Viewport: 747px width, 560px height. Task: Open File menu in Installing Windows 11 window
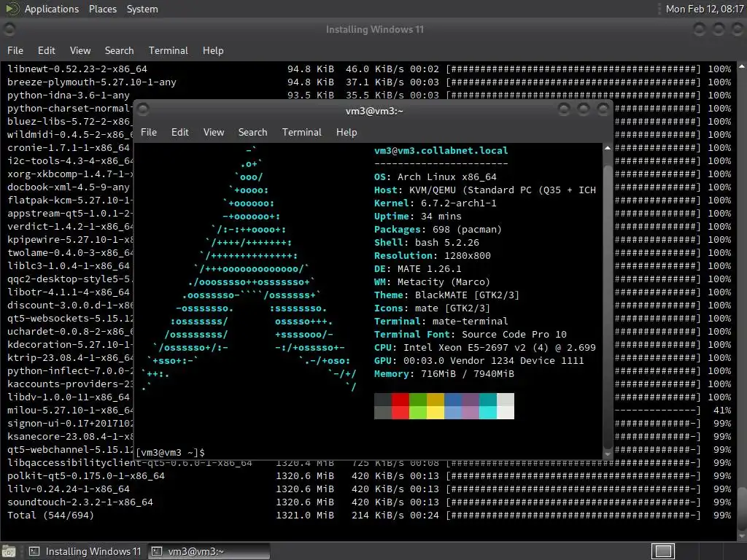15,50
